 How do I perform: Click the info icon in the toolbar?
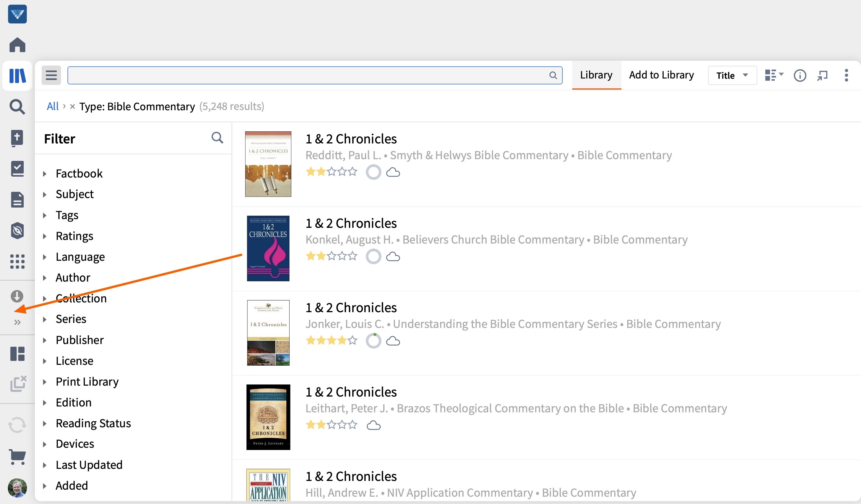(x=800, y=75)
